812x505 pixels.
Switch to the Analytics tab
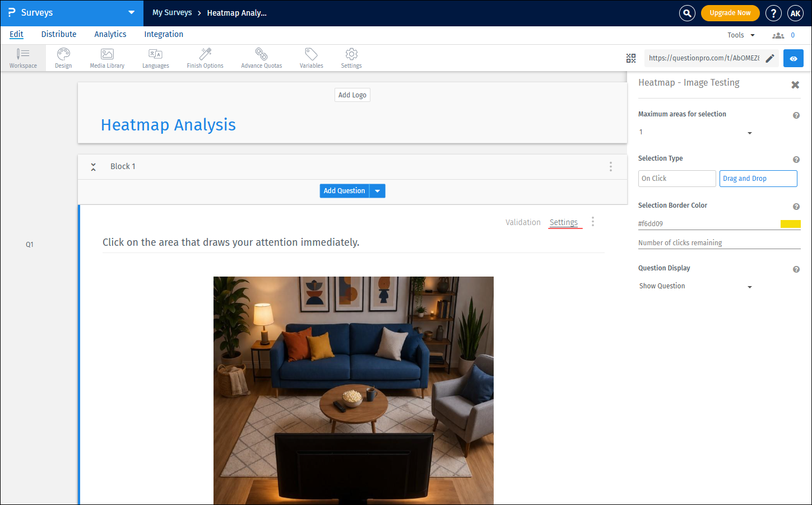click(110, 34)
